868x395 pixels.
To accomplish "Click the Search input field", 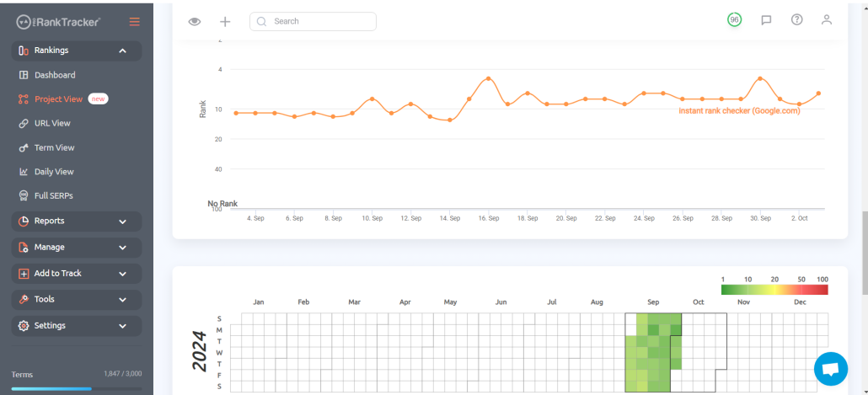I will [313, 22].
